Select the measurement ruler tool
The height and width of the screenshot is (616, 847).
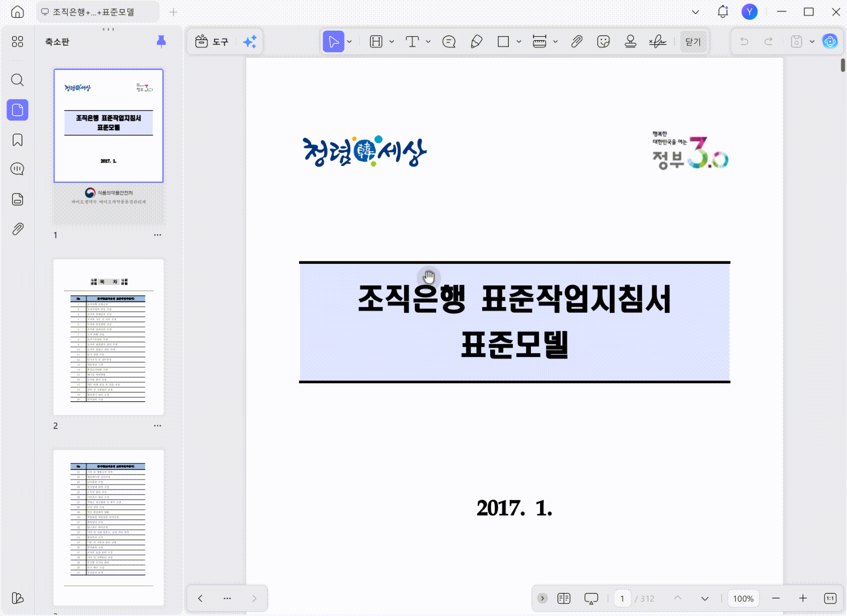point(539,42)
